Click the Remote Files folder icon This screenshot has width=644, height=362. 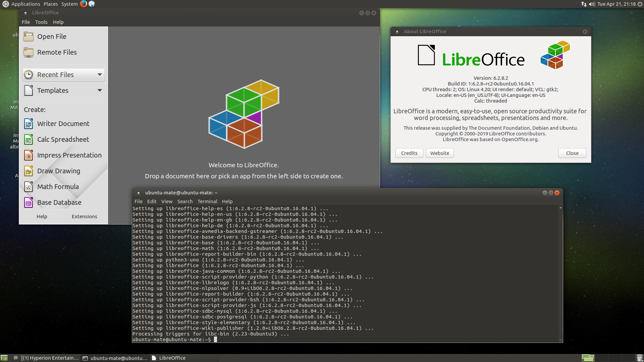29,52
